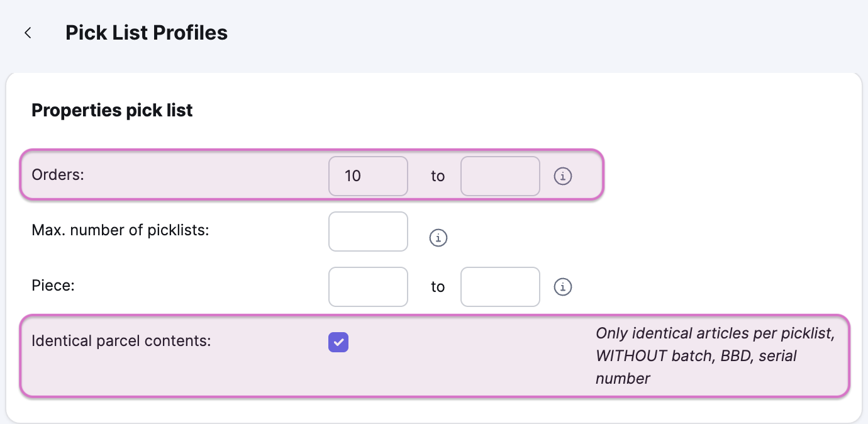Click the 'to' text in Piece row
The width and height of the screenshot is (868, 424).
coord(438,287)
